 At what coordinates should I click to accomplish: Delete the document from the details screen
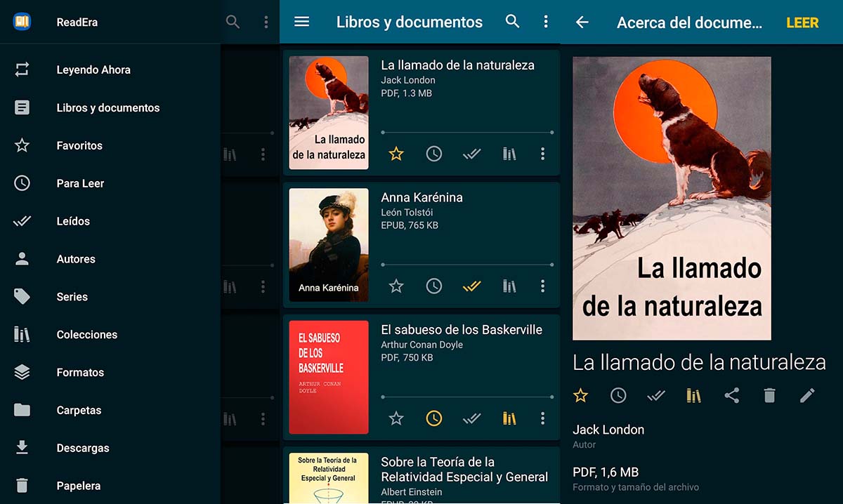click(769, 396)
